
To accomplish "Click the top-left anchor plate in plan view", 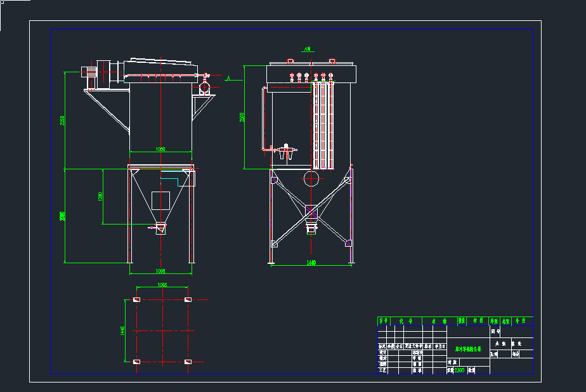I will [136, 299].
